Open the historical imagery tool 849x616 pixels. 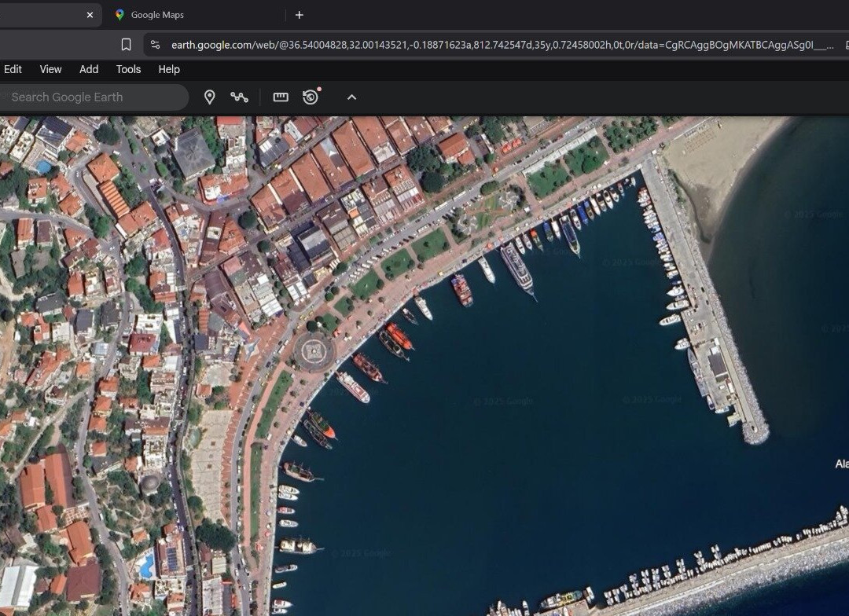coord(311,97)
